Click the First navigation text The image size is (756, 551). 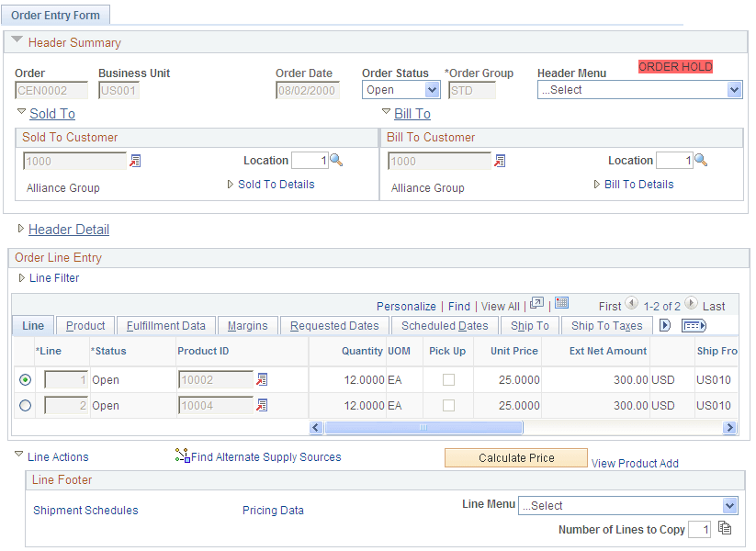[609, 306]
